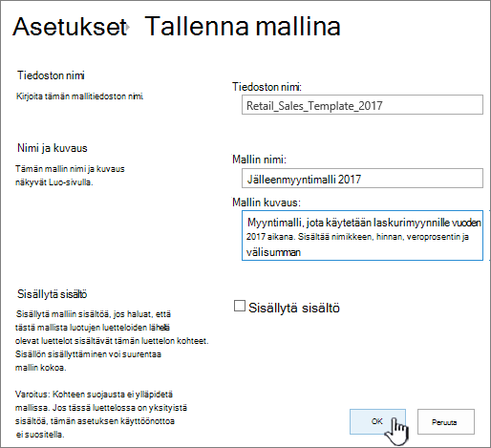Click 'Kirjoita tämän mallitiedoston nimi.' help text

(x=80, y=96)
